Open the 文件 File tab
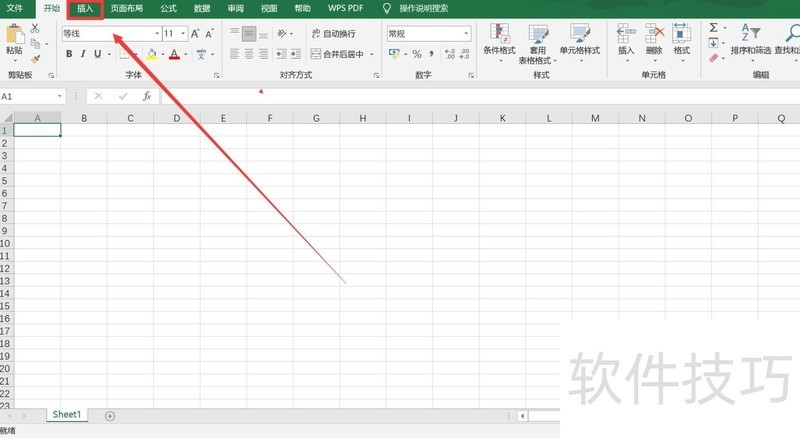800x438 pixels. pos(15,8)
